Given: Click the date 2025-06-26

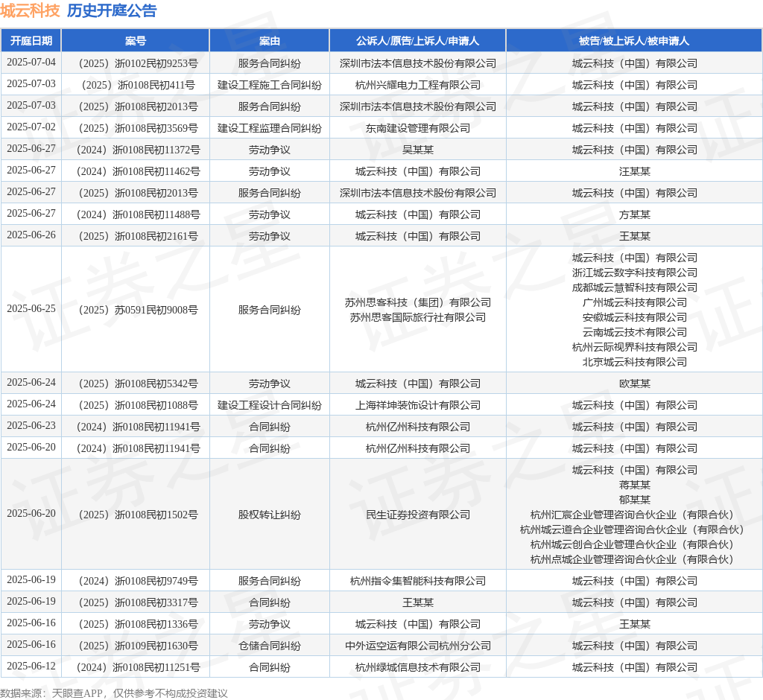Looking at the screenshot, I should click(x=31, y=235).
